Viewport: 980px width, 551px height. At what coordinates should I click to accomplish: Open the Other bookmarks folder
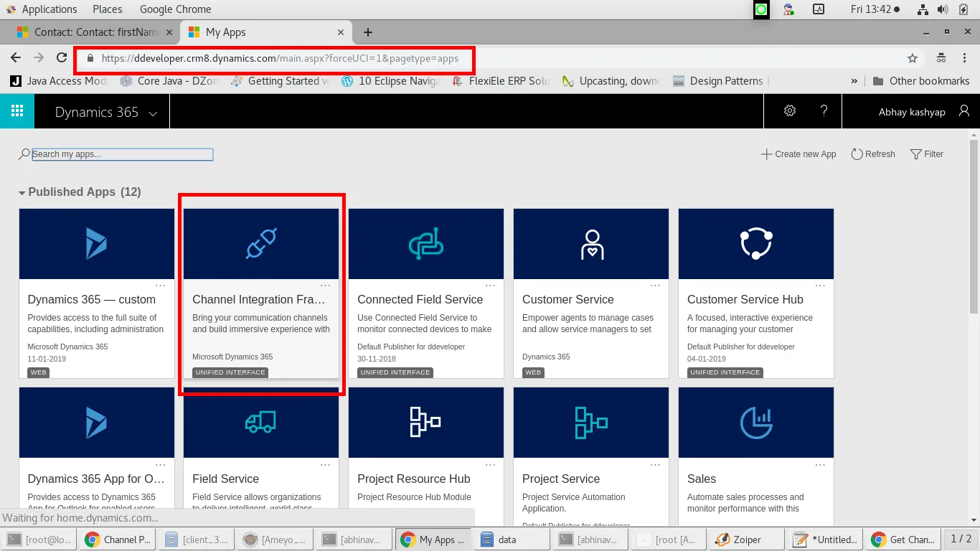pos(921,81)
